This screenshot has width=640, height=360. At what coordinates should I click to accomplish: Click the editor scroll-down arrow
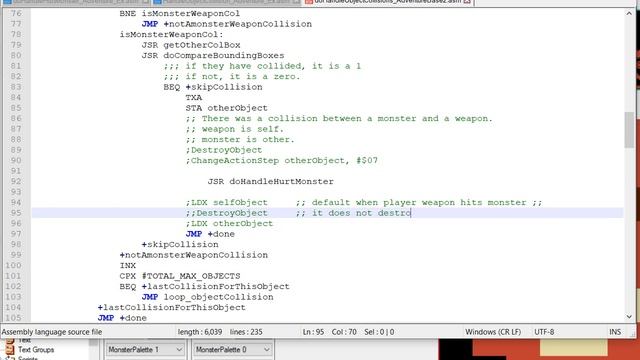point(629,317)
